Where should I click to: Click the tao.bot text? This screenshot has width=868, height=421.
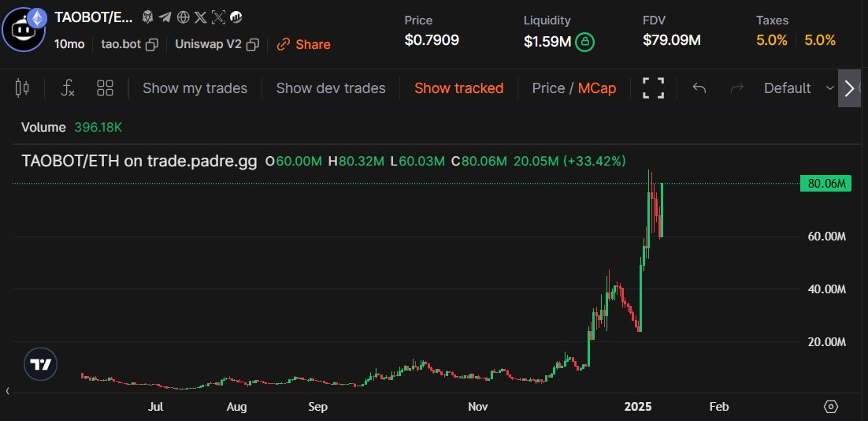click(x=121, y=44)
